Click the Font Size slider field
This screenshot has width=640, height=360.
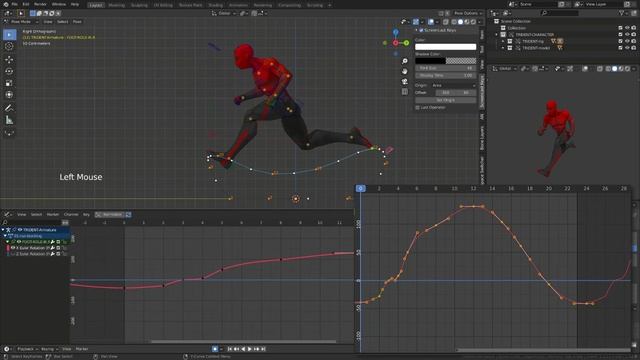click(x=445, y=68)
